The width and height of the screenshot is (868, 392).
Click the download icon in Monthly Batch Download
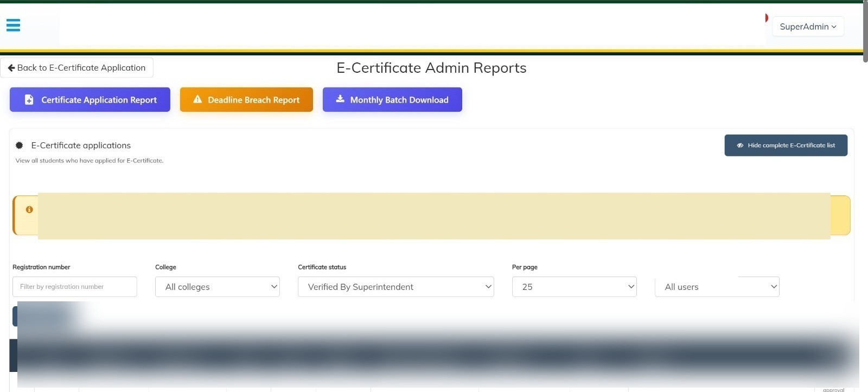[x=340, y=99]
